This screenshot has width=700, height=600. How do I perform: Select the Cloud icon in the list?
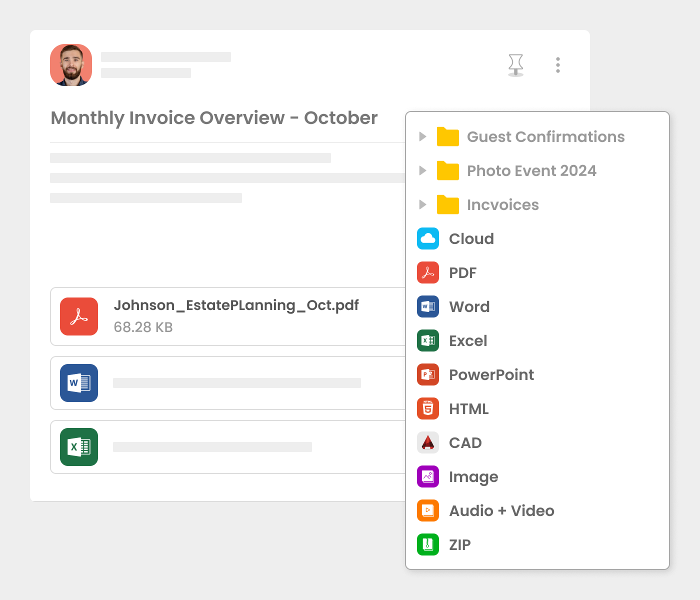pyautogui.click(x=428, y=238)
